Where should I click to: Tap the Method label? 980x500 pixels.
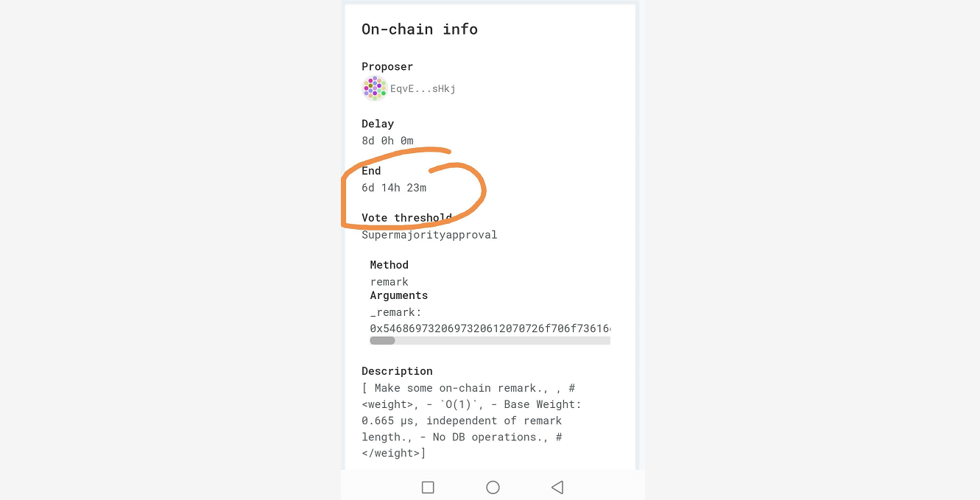(389, 265)
